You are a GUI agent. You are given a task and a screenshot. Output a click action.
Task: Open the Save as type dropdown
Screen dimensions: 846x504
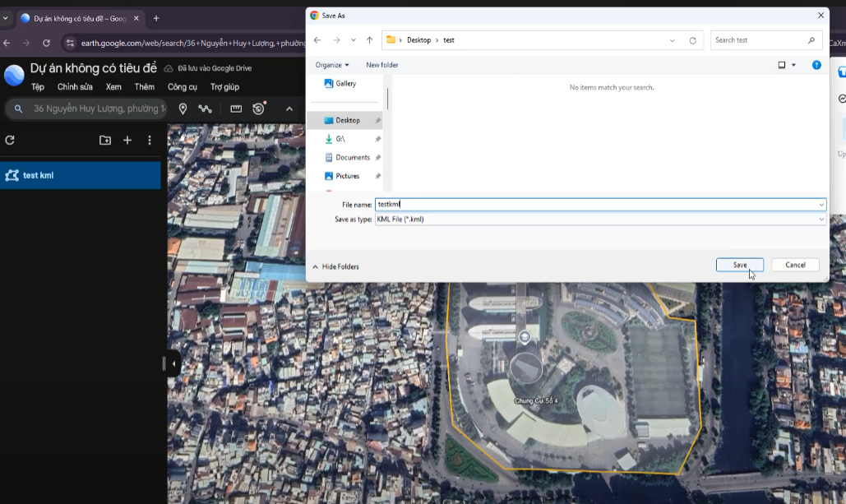click(x=600, y=220)
